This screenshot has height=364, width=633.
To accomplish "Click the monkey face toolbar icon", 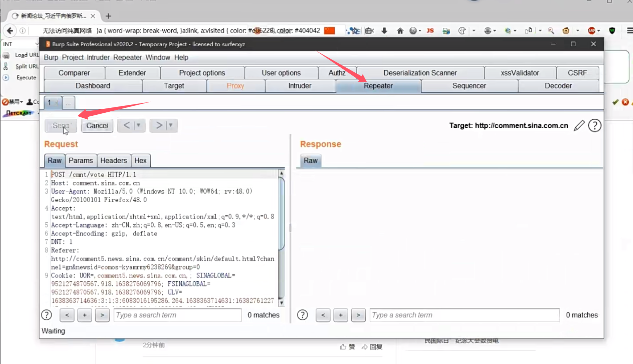I will tap(566, 31).
